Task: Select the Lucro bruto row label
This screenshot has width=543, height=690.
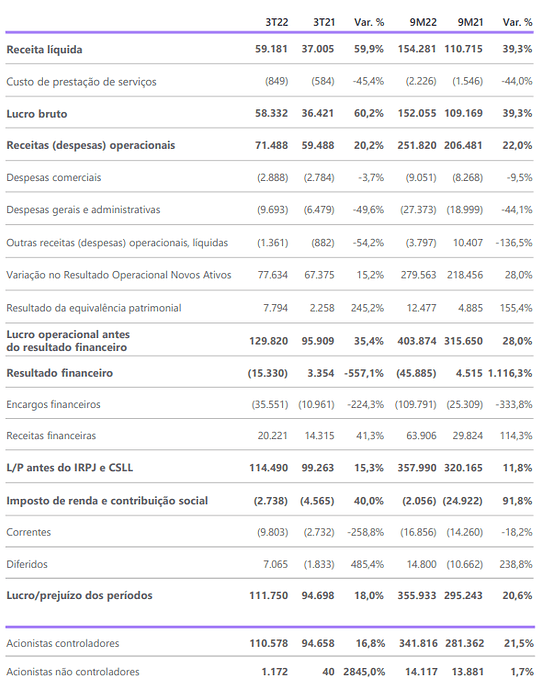Action: pyautogui.click(x=37, y=114)
